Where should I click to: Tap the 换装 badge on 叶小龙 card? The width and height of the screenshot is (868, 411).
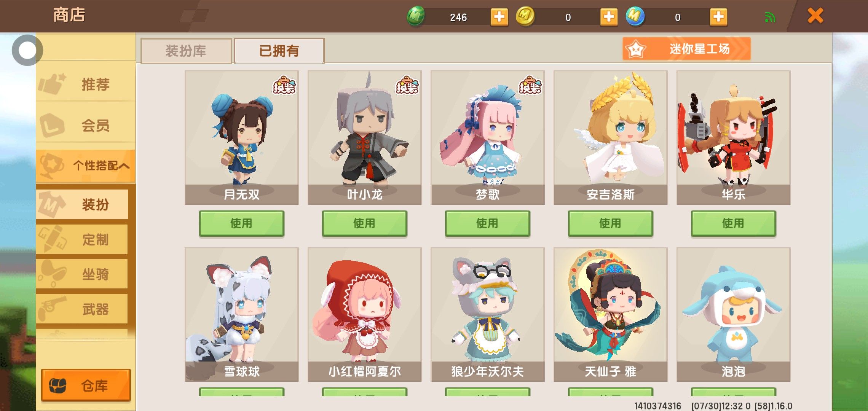click(407, 85)
